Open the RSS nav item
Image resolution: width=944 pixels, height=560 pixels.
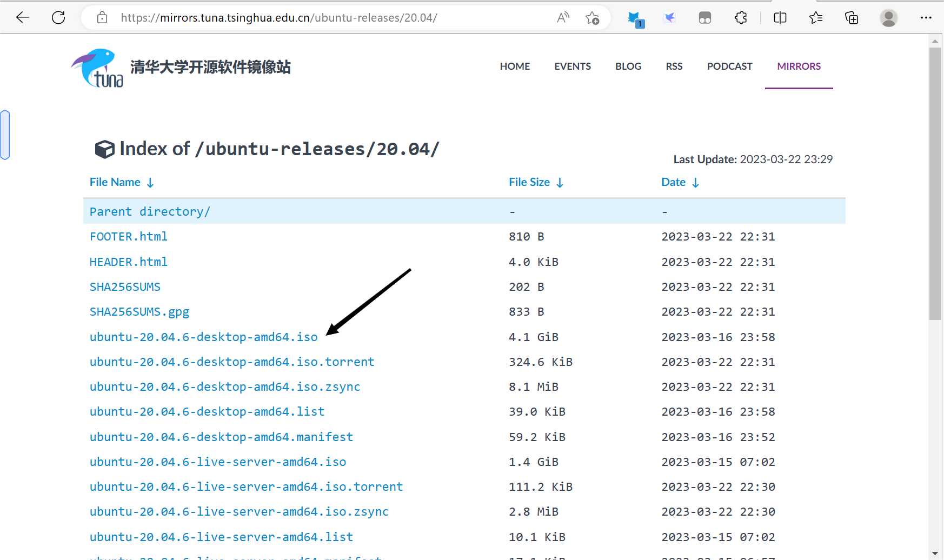(674, 66)
